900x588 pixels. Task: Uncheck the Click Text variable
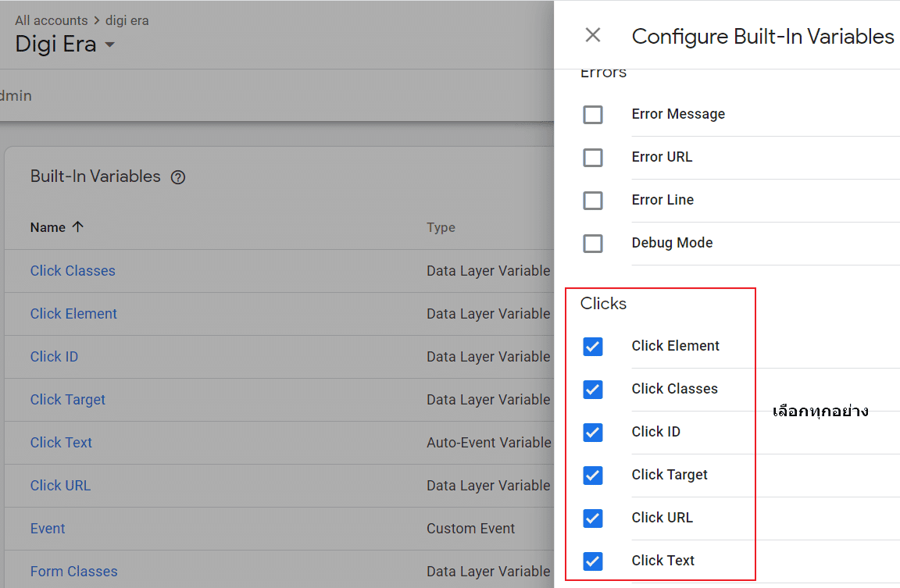[593, 561]
